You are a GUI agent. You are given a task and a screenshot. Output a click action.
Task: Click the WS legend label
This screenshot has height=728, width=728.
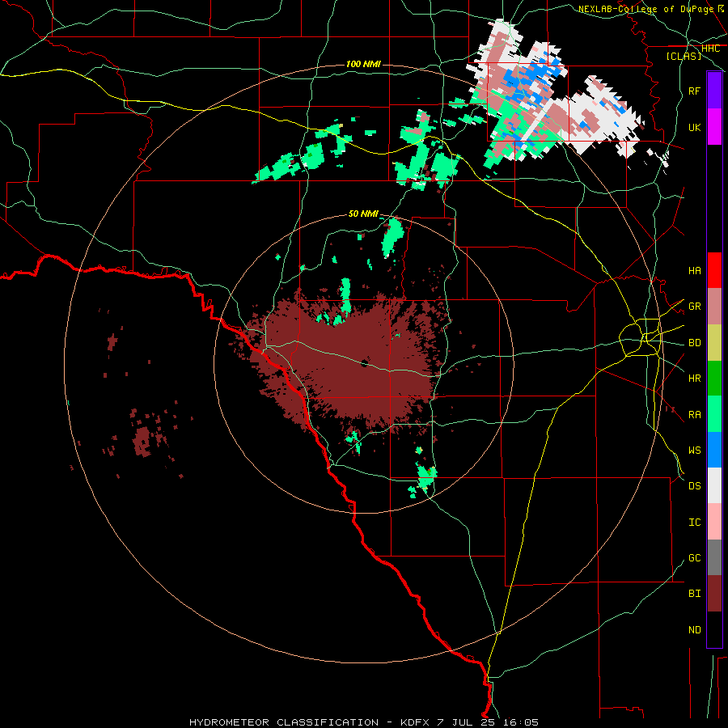pyautogui.click(x=695, y=451)
